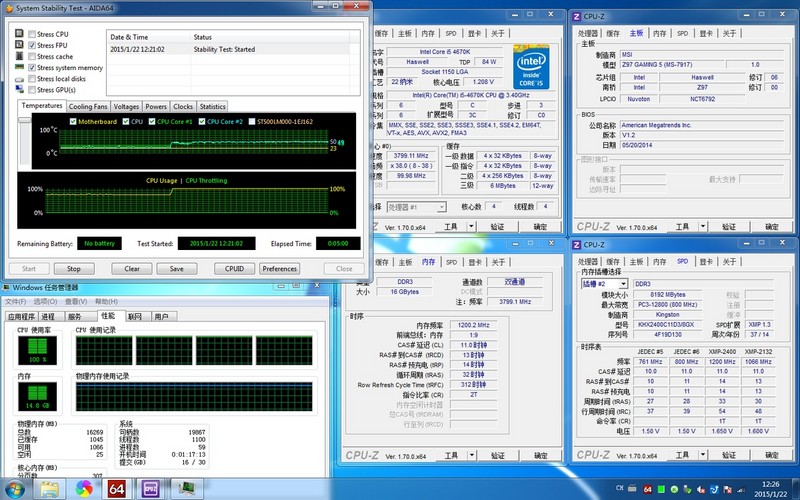Click the chip icon beside Stress CPU

tap(19, 34)
